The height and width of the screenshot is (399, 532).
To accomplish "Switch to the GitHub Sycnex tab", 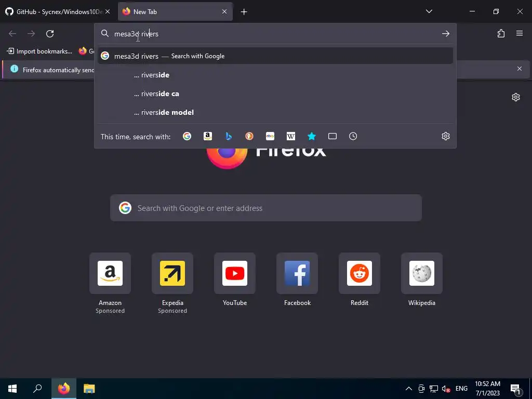I will point(58,11).
